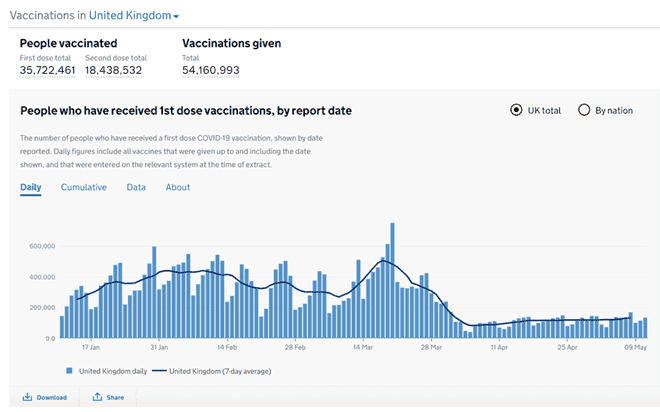The height and width of the screenshot is (412, 660).
Task: Switch to the Cumulative tab
Action: click(83, 187)
